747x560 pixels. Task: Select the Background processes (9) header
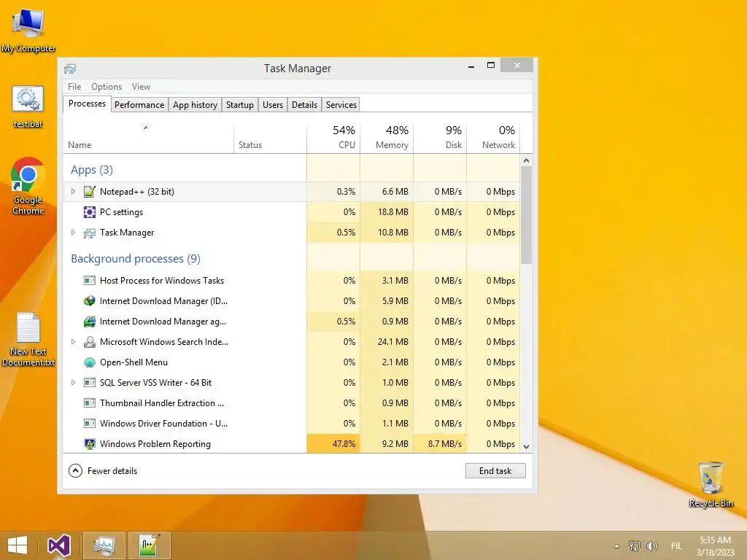click(x=136, y=259)
